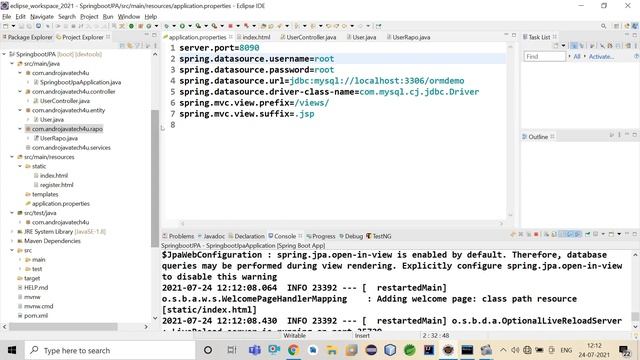Click the magnifier Search icon at toolbar right
The height and width of the screenshot is (360, 640).
[x=603, y=26]
